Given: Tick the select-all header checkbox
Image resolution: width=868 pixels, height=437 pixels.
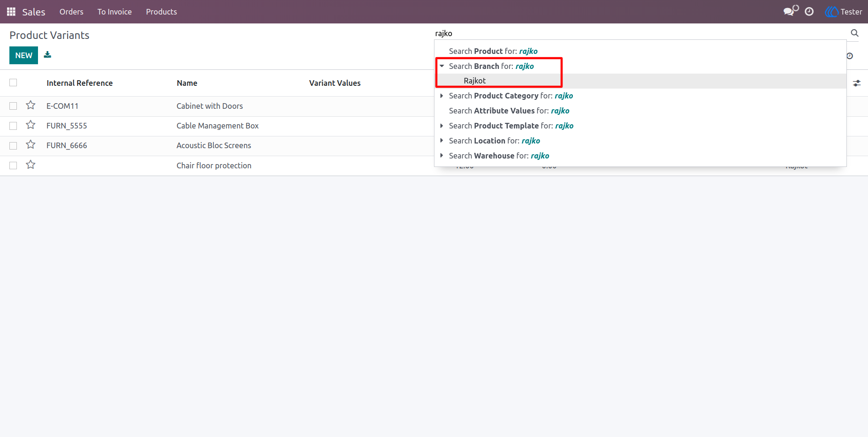Looking at the screenshot, I should click(x=13, y=83).
